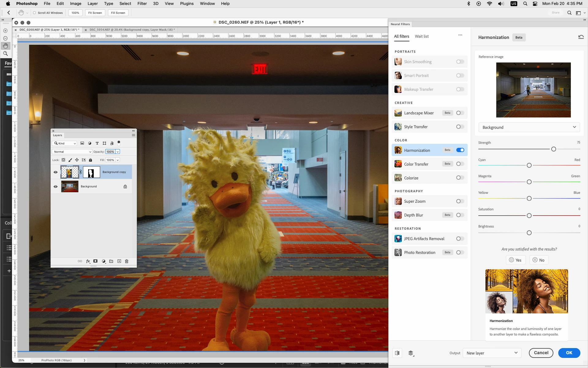Disable the Harmonization filter toggle
This screenshot has height=368, width=588.
click(460, 150)
